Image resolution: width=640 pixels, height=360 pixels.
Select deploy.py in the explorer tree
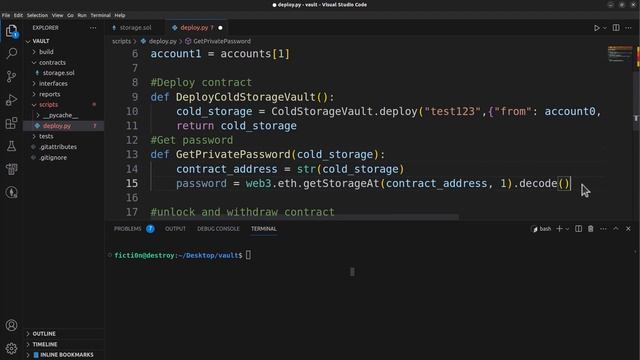click(x=63, y=126)
